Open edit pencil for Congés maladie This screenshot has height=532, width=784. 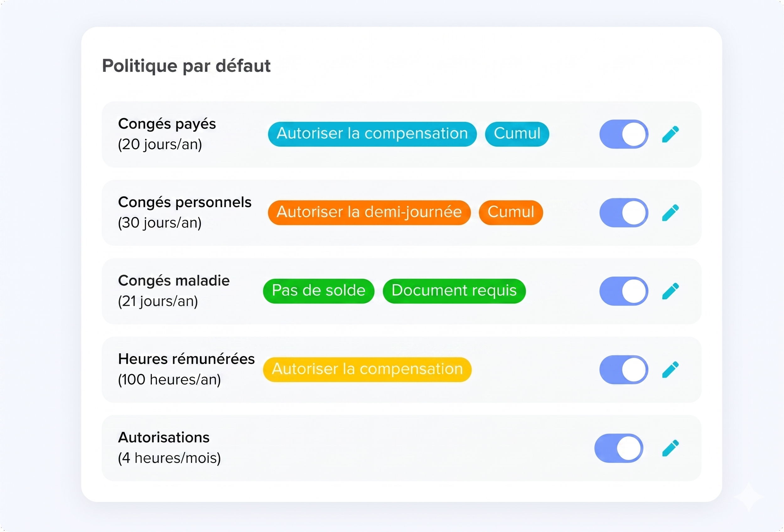[670, 291]
